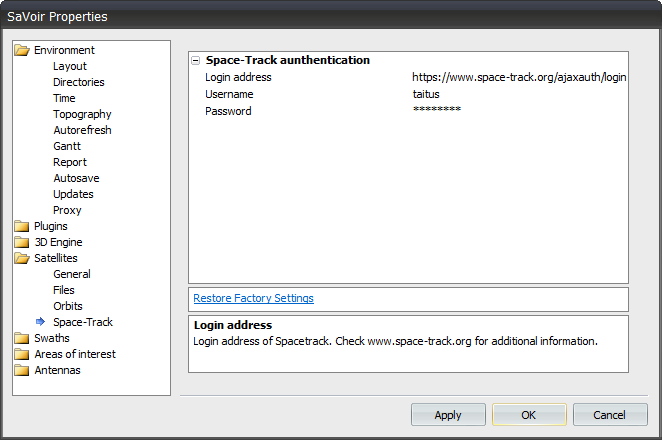Click the Environment folder icon
The height and width of the screenshot is (440, 662).
point(22,50)
